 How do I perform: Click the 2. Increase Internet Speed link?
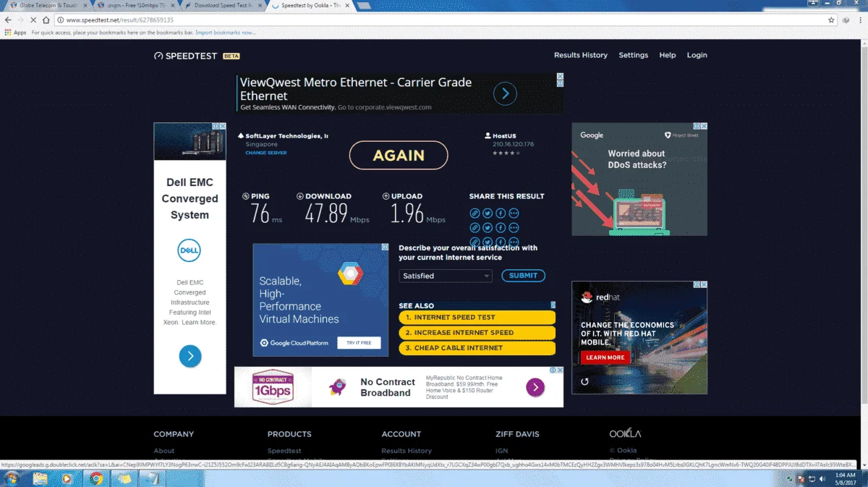coord(477,332)
